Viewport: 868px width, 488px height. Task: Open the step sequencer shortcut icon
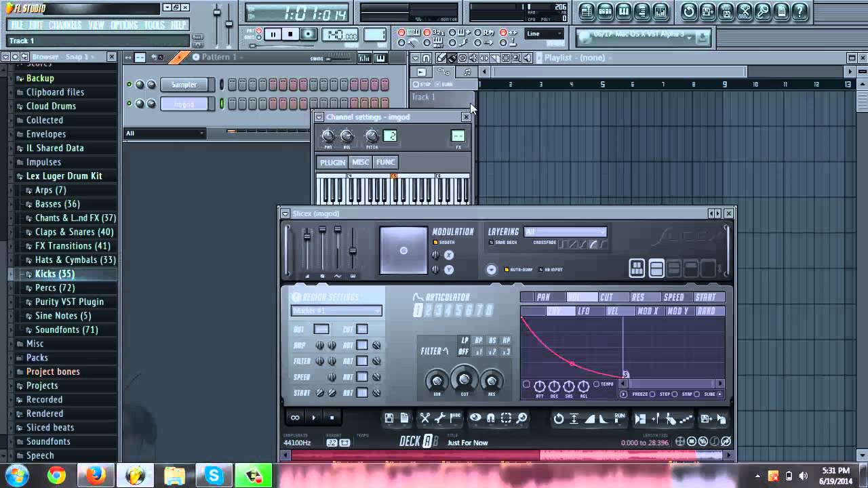pos(605,12)
